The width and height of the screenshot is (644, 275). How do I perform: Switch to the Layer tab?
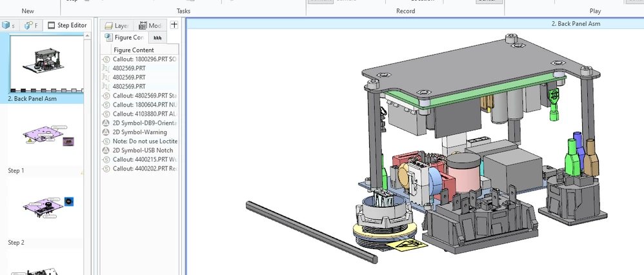click(x=117, y=25)
